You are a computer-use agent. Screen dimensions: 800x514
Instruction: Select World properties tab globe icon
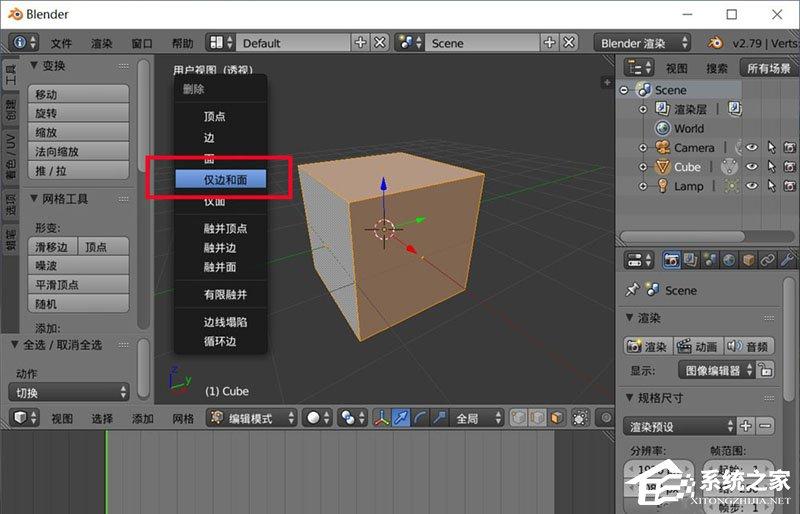coord(729,260)
